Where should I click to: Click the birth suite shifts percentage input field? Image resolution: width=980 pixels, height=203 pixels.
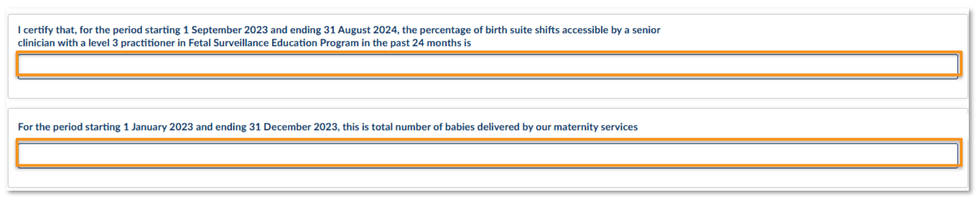(488, 65)
